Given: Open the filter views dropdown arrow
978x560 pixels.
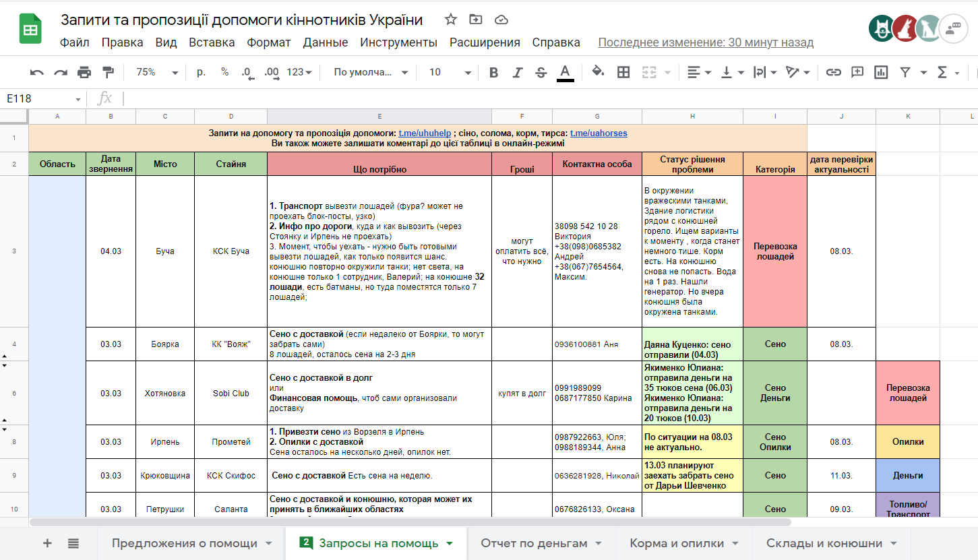Looking at the screenshot, I should 923,72.
